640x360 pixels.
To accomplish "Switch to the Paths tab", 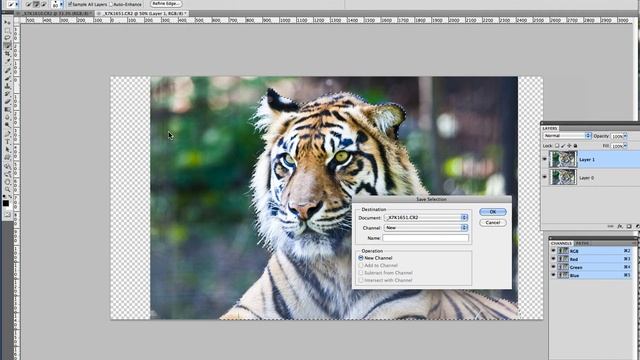I will 582,243.
